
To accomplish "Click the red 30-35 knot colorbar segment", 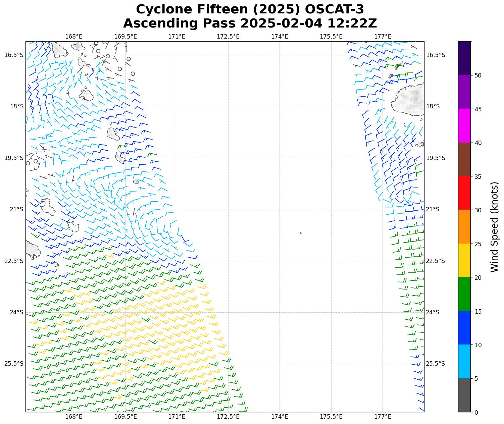I will click(x=464, y=193).
